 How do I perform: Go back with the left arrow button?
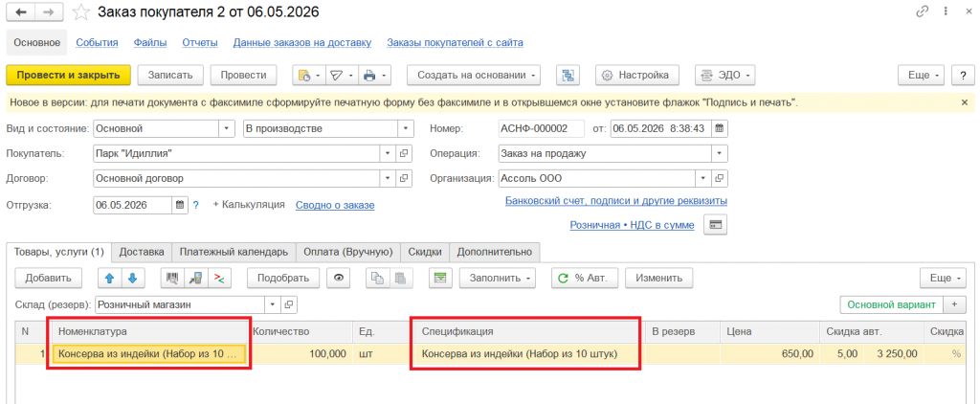point(21,11)
